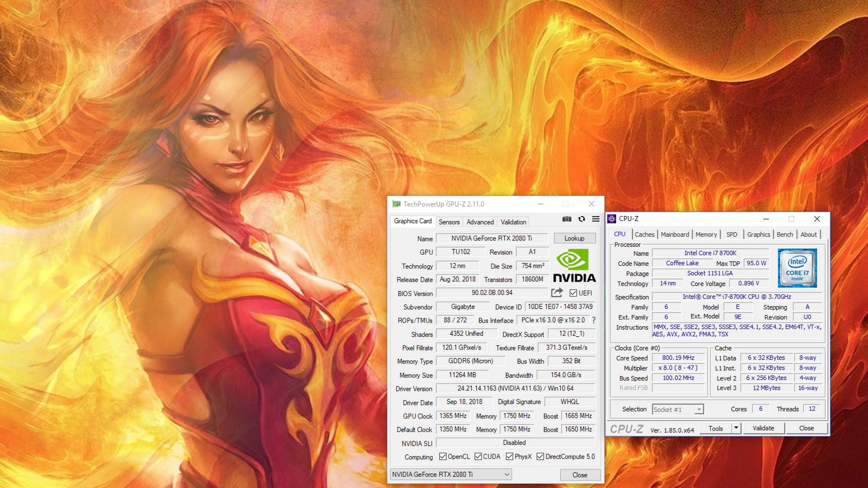The height and width of the screenshot is (488, 868).
Task: Minimize the CPU-Z window
Action: pyautogui.click(x=766, y=219)
